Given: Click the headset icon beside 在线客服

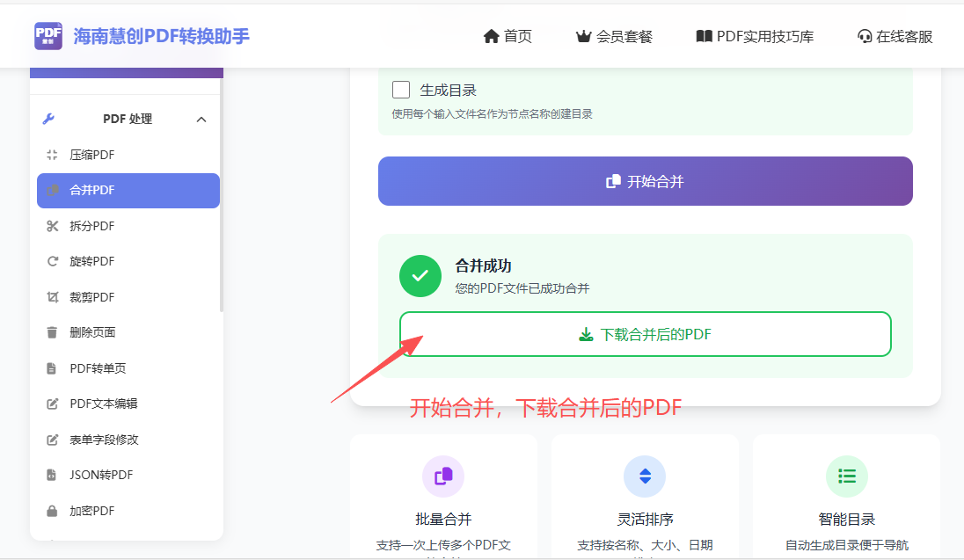Looking at the screenshot, I should tap(865, 36).
